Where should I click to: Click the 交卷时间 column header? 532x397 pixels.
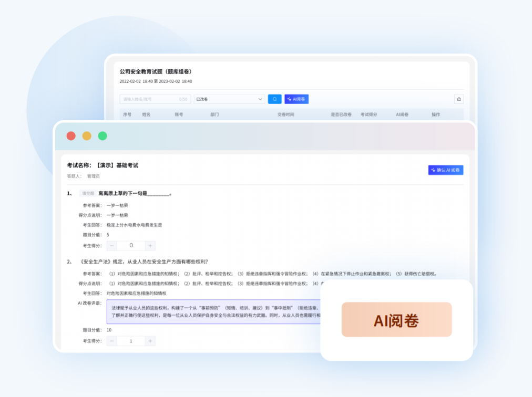(286, 114)
